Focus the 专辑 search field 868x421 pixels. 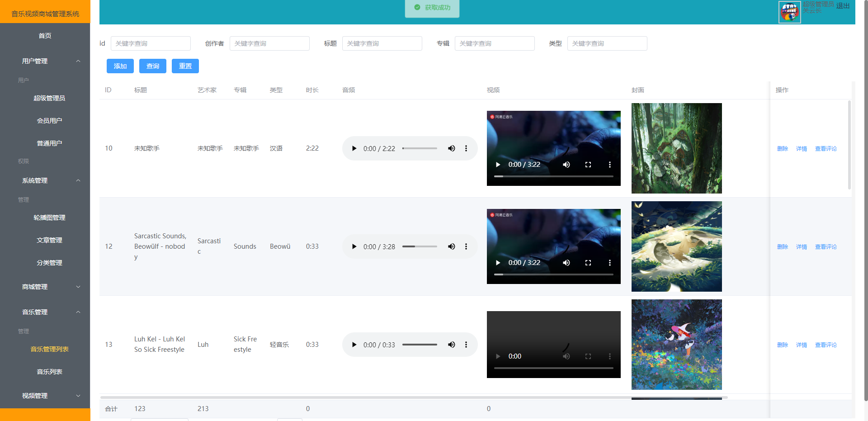(x=495, y=43)
